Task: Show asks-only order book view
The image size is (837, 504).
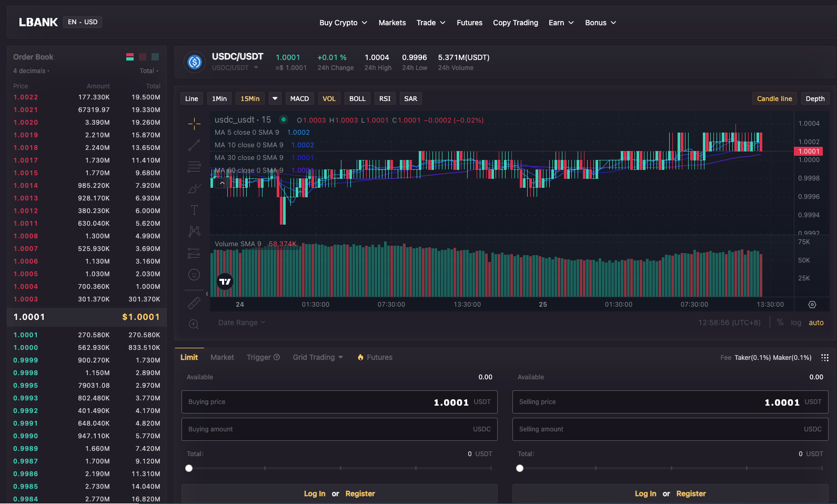Action: 143,57
